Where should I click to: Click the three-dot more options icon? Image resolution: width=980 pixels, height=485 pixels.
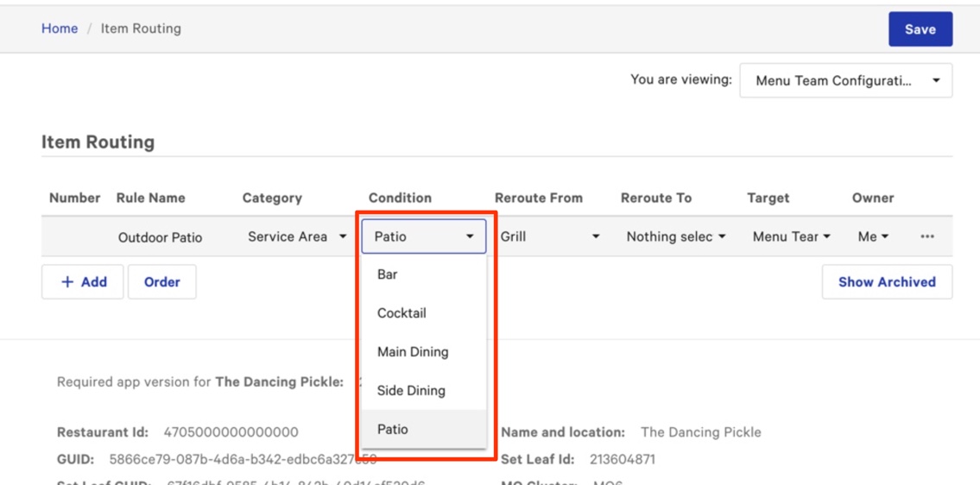(926, 236)
